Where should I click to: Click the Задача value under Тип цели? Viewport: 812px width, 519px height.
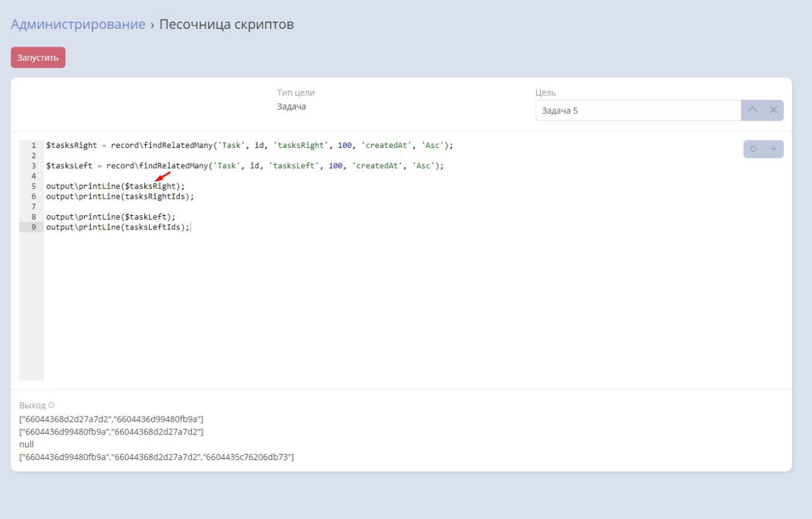(291, 107)
